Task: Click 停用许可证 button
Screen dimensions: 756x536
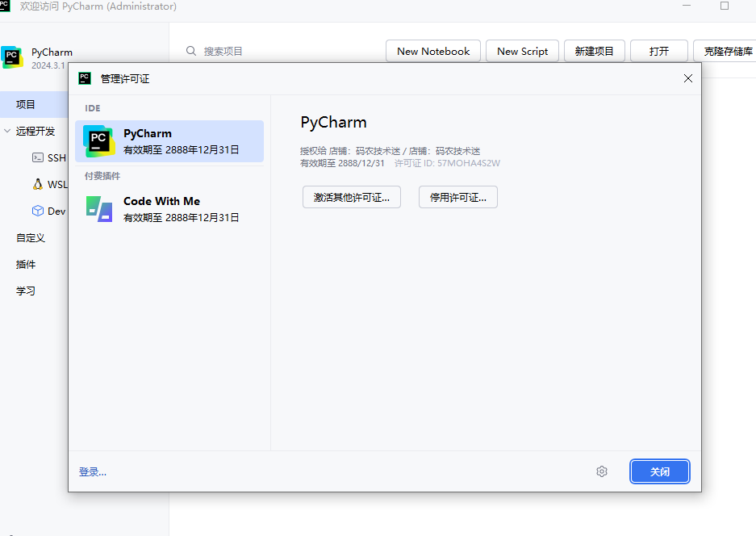Action: (458, 197)
